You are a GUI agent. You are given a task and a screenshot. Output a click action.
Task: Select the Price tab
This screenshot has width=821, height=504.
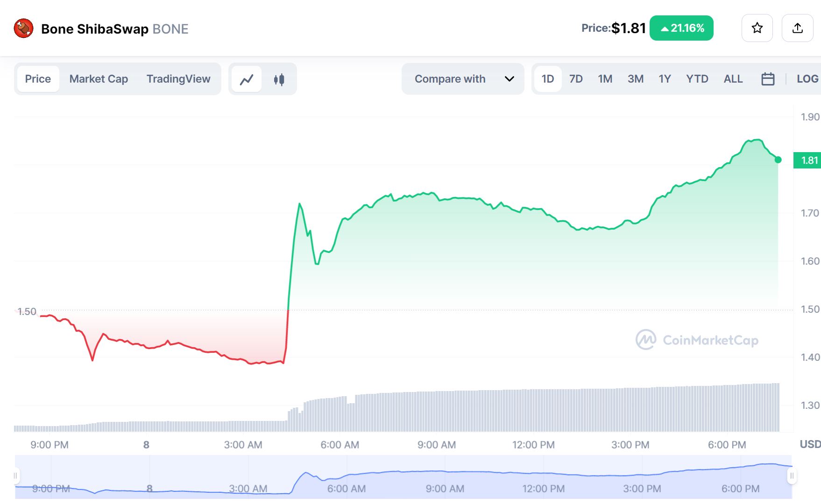click(x=38, y=79)
